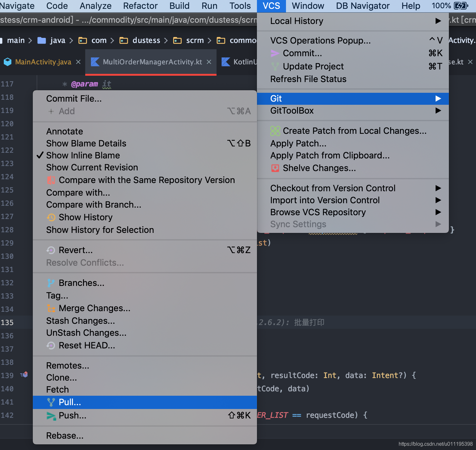Screen dimensions: 476x450
Task: Open the Refactor menu
Action: tap(140, 6)
